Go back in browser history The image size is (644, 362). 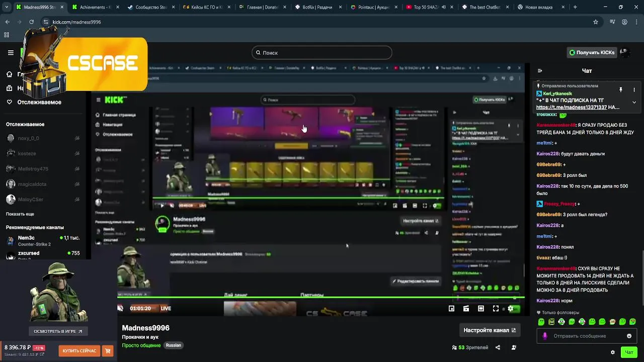tap(7, 22)
